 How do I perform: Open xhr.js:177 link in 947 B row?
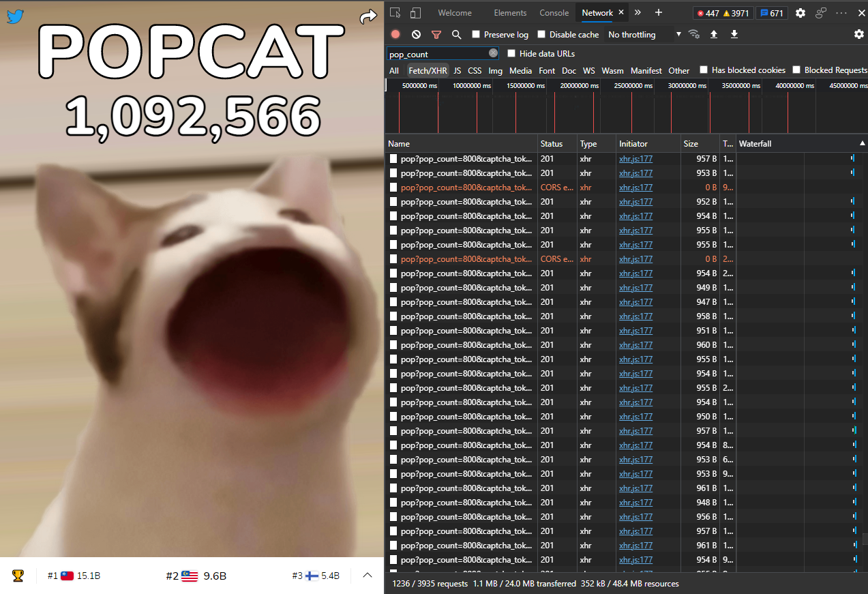[635, 302]
